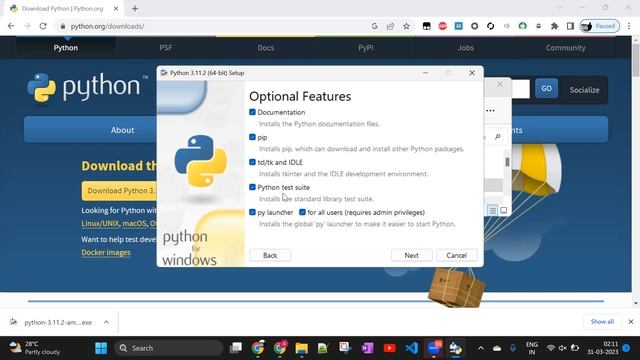The width and height of the screenshot is (640, 360).
Task: Toggle the py launcher checkbox
Action: (x=252, y=212)
